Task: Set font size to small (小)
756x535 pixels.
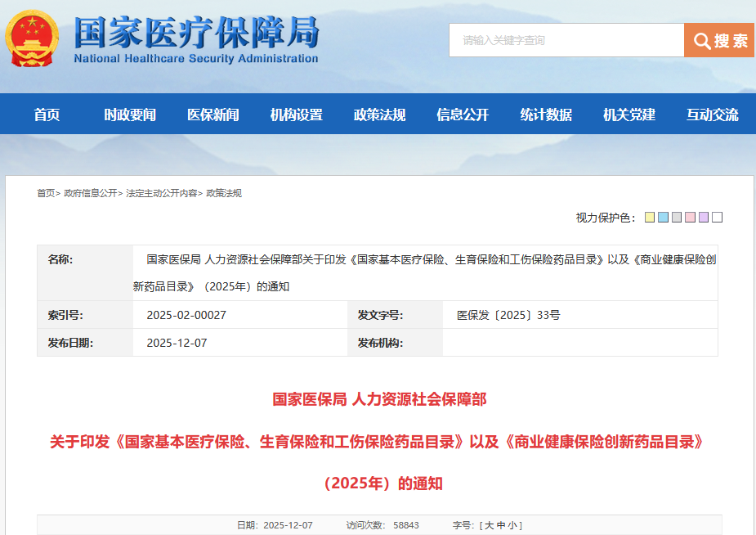Action: [512, 525]
